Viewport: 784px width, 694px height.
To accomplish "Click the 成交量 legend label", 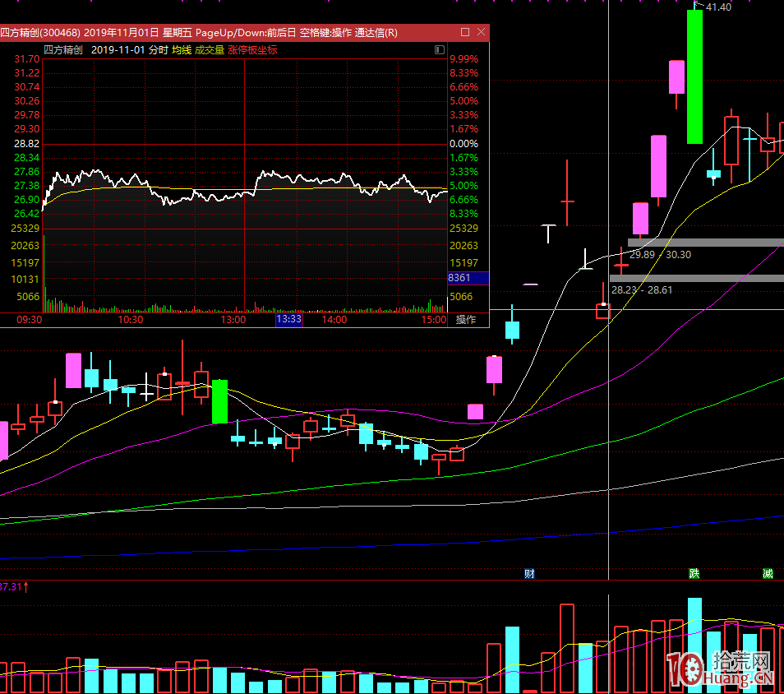I will [x=210, y=50].
